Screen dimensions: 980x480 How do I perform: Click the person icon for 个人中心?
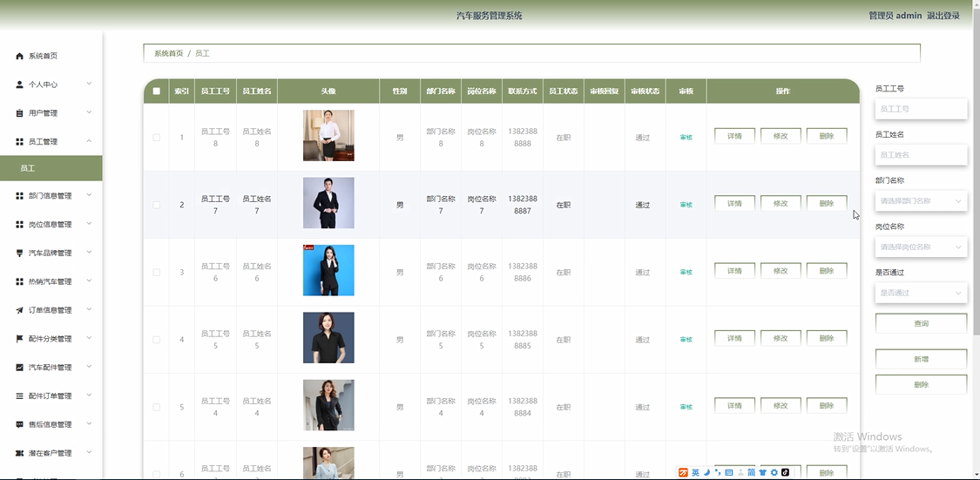point(20,85)
